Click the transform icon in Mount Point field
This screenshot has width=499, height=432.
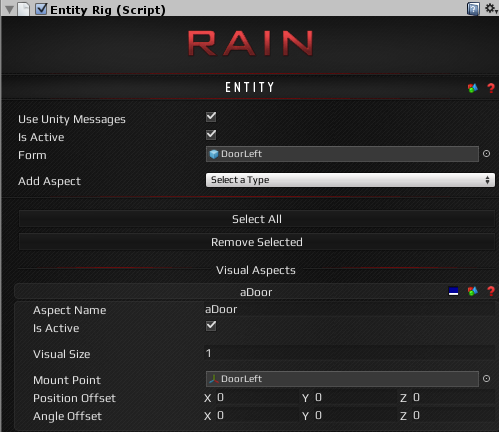[x=214, y=379]
